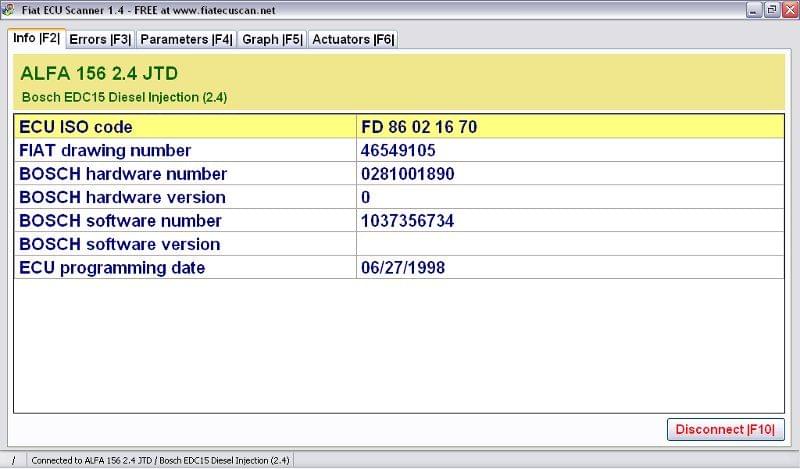Switch to the Graph [F5] tab
The image size is (800, 469).
(x=272, y=40)
